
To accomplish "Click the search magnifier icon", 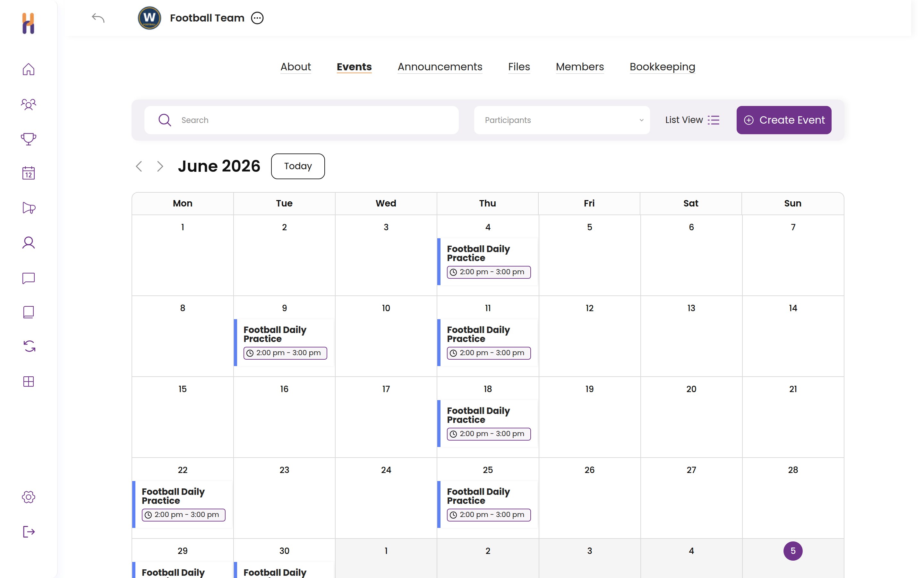I will pos(165,120).
